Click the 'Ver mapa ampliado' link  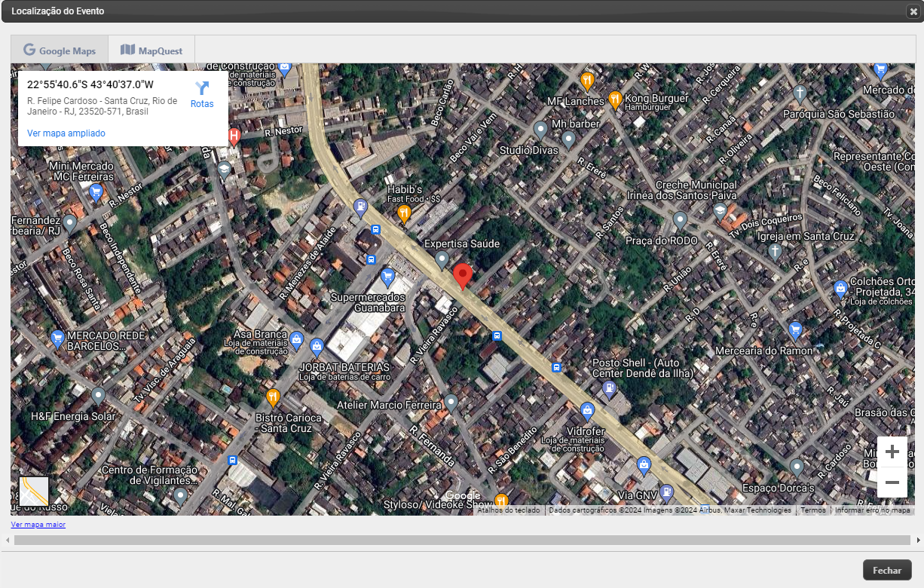point(66,133)
